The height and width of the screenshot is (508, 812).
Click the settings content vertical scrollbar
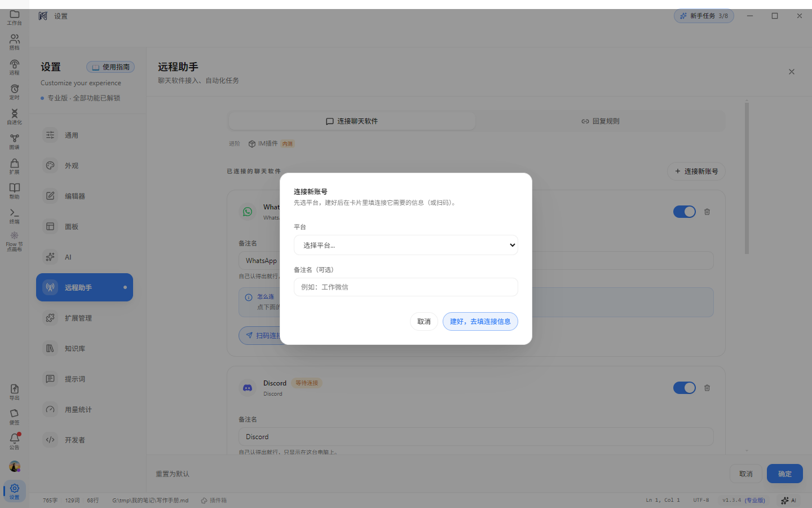747,178
